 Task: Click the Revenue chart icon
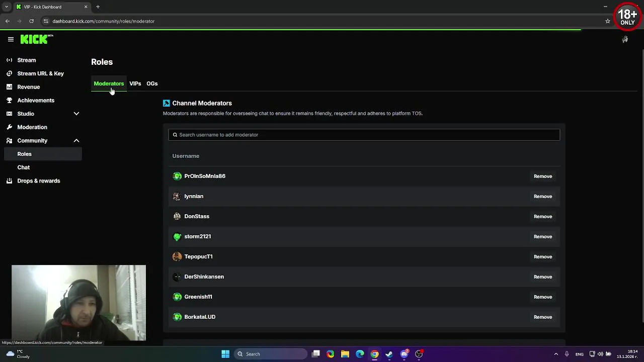point(9,87)
